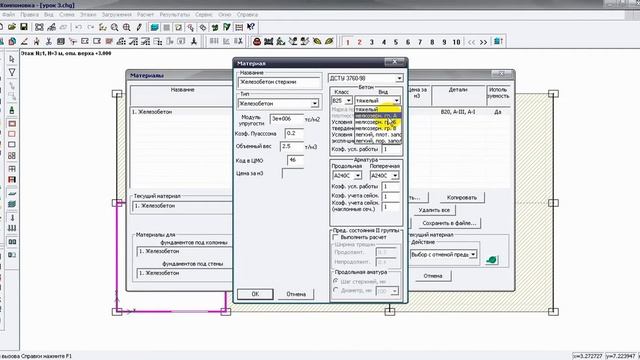Click Удалить все in Материалы window

pyautogui.click(x=434, y=210)
